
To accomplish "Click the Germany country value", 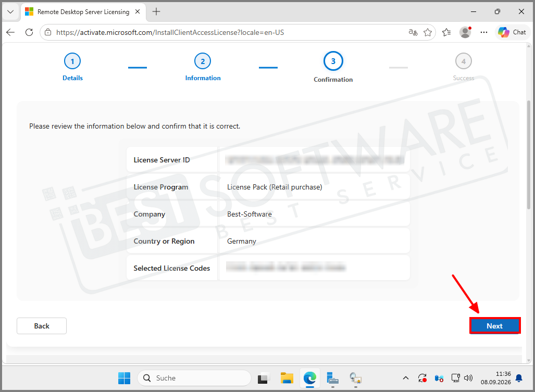I will pos(242,242).
